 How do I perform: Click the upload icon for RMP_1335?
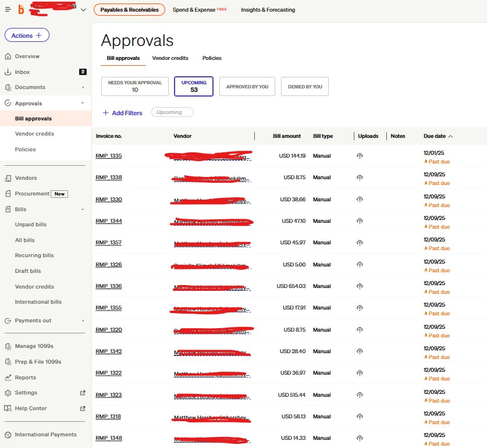coord(360,156)
